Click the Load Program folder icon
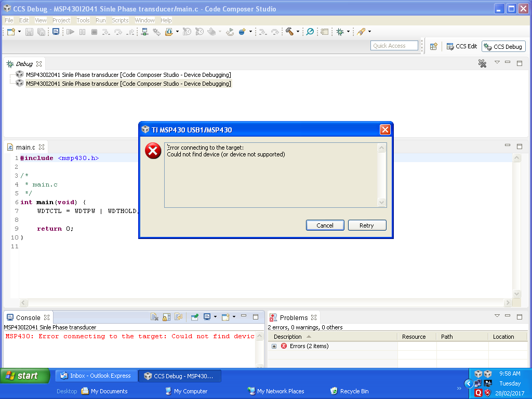The width and height of the screenshot is (532, 399). pyautogui.click(x=169, y=32)
